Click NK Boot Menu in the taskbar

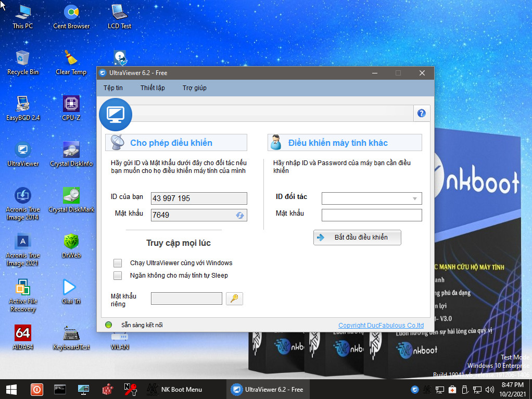coord(174,390)
